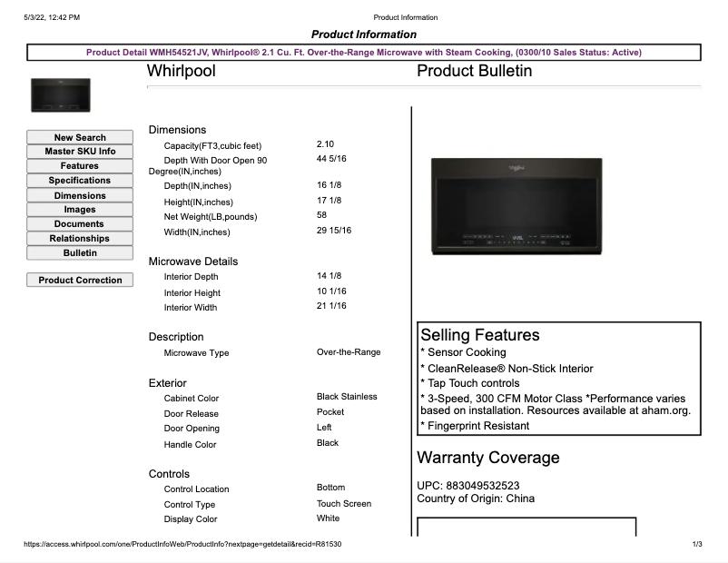Viewport: 728px width, 563px height.
Task: Click the Selling Features heading
Action: point(479,336)
